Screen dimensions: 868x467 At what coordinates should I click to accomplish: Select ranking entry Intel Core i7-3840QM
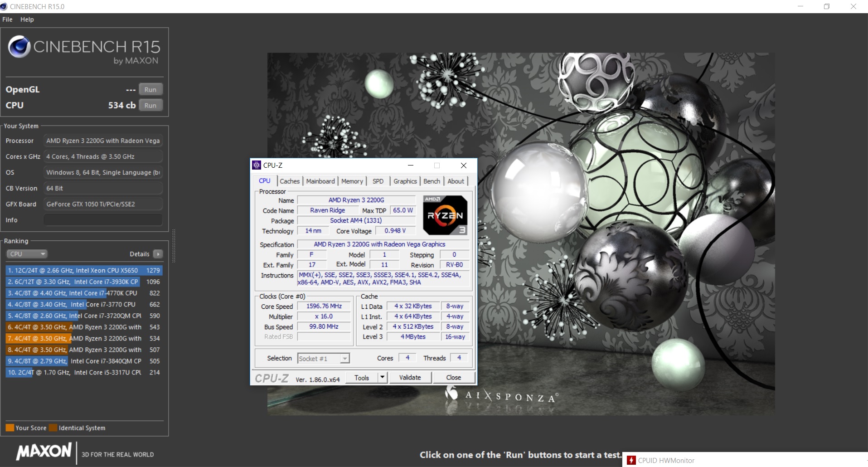(84, 361)
